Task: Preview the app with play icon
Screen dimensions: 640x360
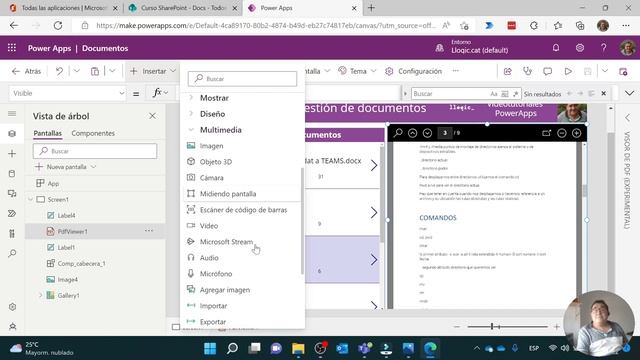Action: [568, 71]
